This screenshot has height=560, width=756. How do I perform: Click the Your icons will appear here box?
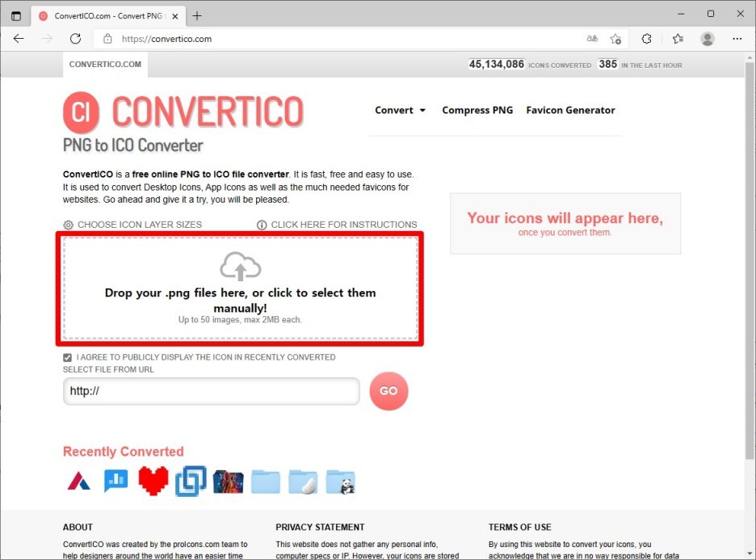click(x=565, y=224)
